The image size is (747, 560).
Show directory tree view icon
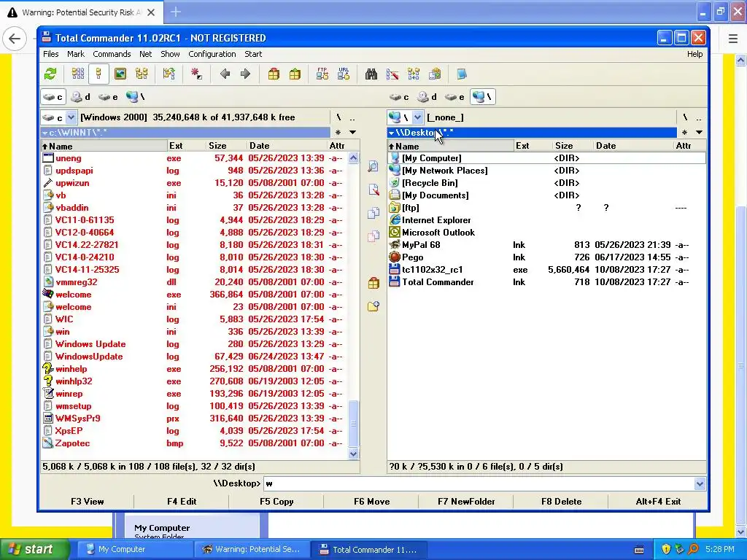click(x=142, y=74)
